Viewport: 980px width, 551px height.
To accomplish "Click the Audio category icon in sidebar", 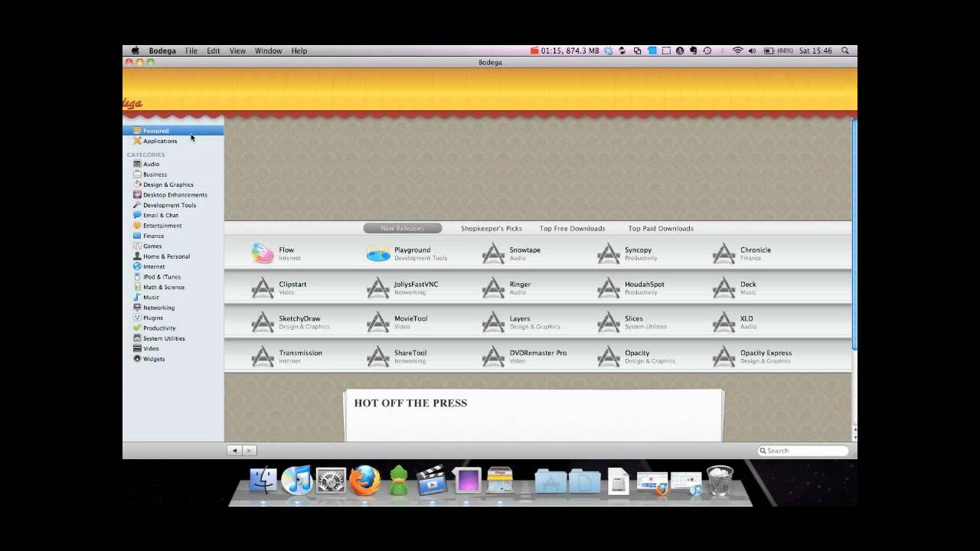I will pyautogui.click(x=137, y=164).
